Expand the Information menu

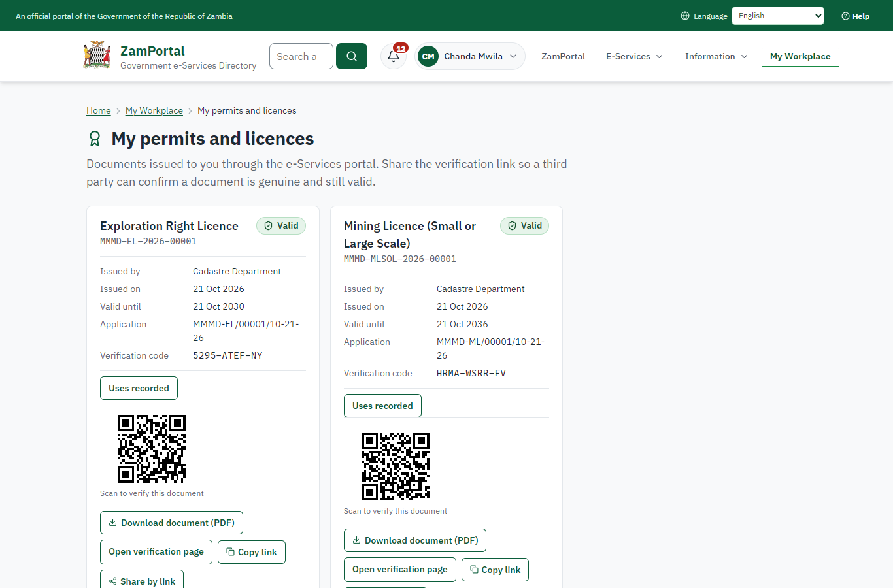pos(716,56)
